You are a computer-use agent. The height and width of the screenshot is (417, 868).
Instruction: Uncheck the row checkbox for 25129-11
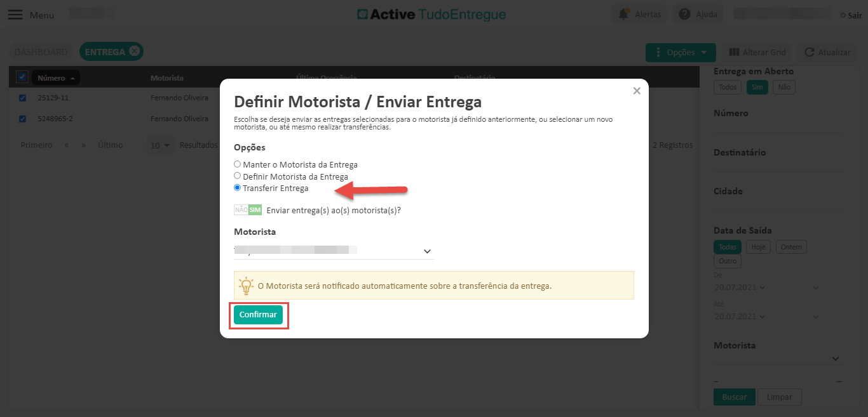click(23, 98)
